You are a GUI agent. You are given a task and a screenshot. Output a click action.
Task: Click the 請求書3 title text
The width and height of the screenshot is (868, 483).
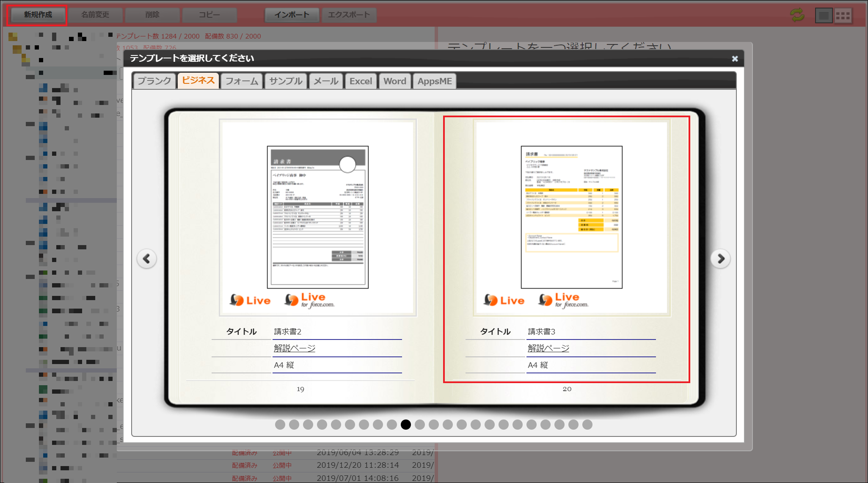point(542,331)
